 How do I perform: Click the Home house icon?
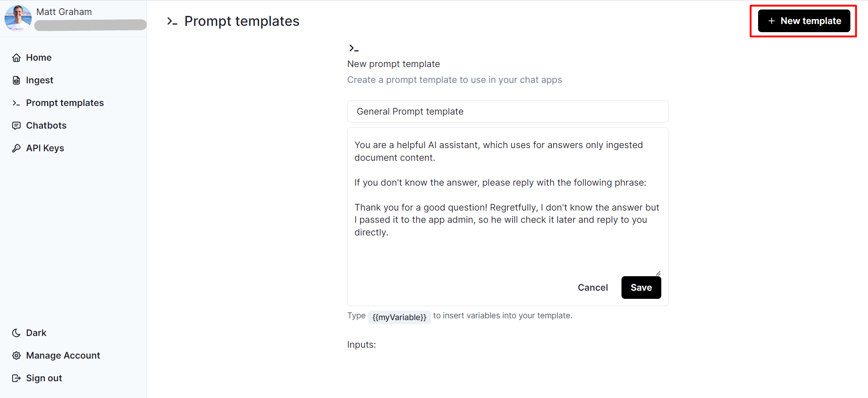17,58
